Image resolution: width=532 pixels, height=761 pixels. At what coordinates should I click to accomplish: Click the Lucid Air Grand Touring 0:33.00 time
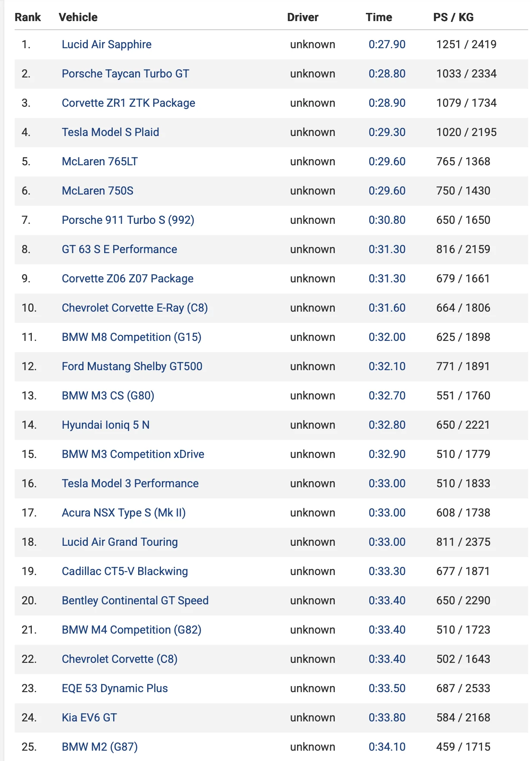[387, 542]
